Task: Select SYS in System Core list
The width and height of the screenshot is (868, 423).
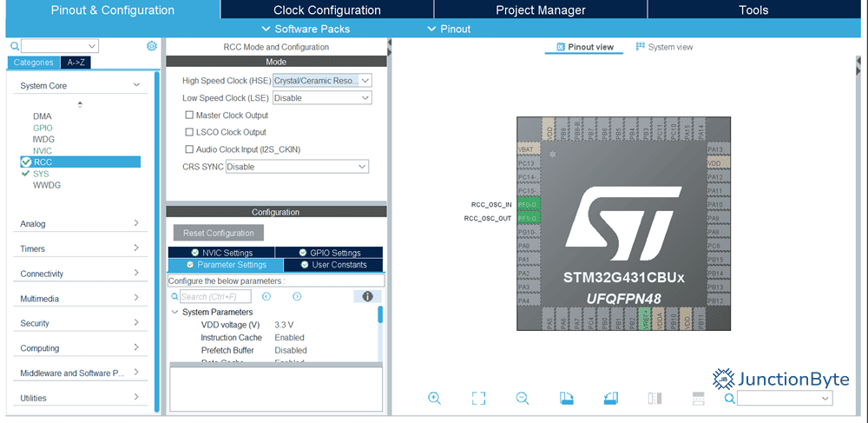Action: pos(41,174)
